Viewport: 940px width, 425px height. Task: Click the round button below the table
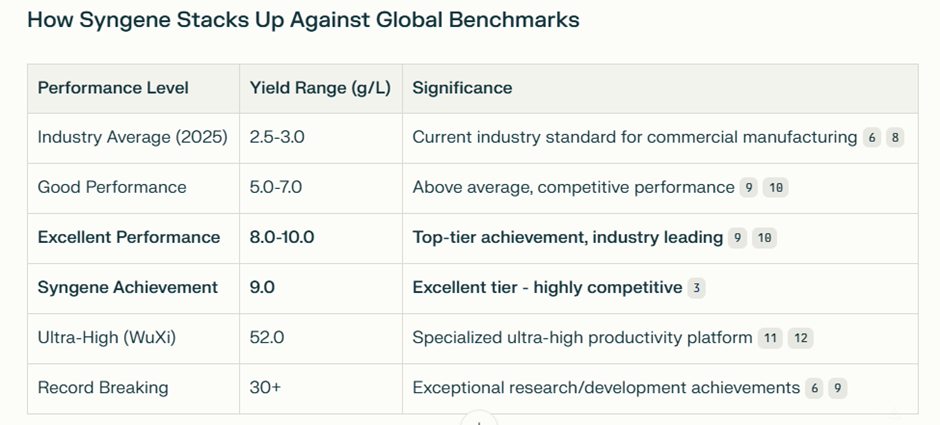tap(480, 420)
